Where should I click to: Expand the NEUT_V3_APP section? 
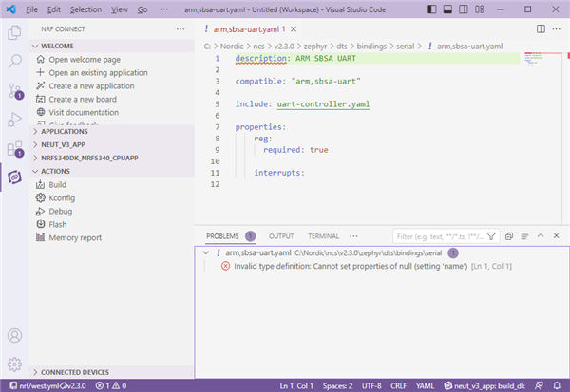coord(112,144)
